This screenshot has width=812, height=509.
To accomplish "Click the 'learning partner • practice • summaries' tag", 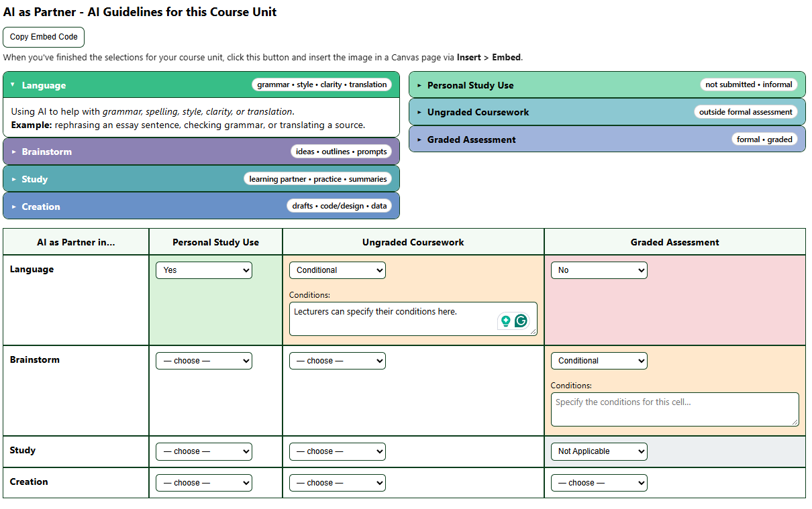I will click(x=318, y=179).
